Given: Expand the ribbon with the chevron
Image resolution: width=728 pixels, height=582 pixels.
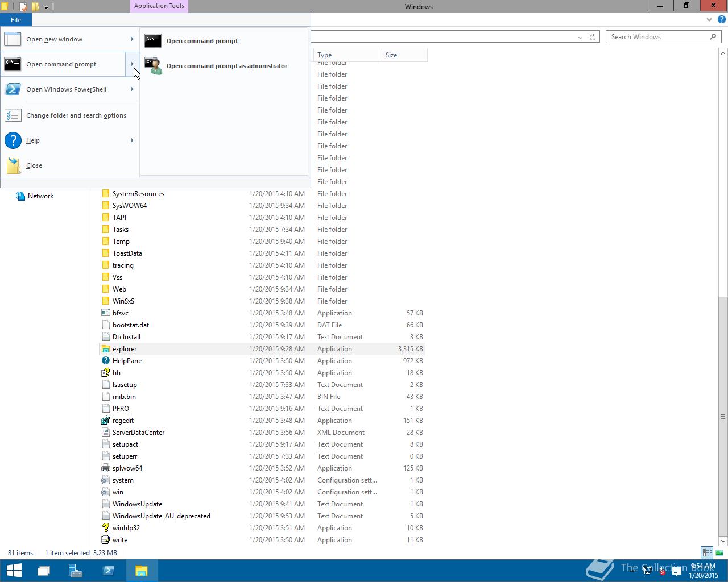Looking at the screenshot, I should pyautogui.click(x=709, y=20).
